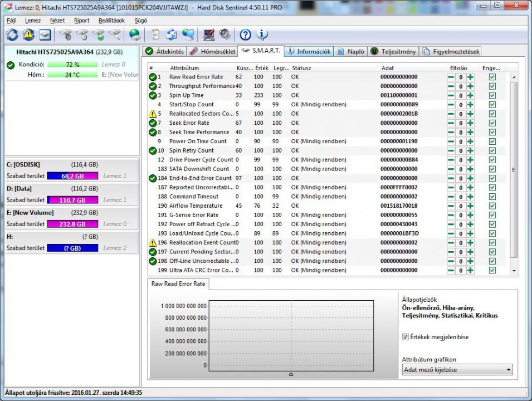Switch to the Napló tab

(x=351, y=51)
